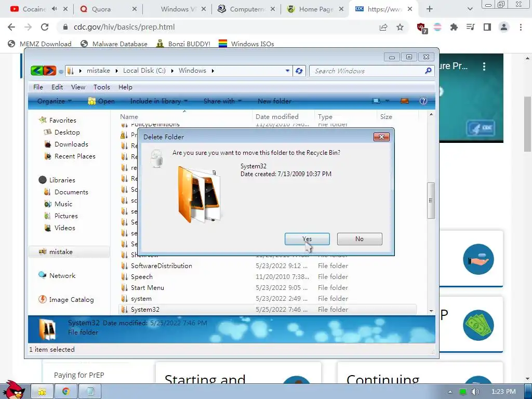
Task: Select Network in navigation pane
Action: click(x=62, y=275)
